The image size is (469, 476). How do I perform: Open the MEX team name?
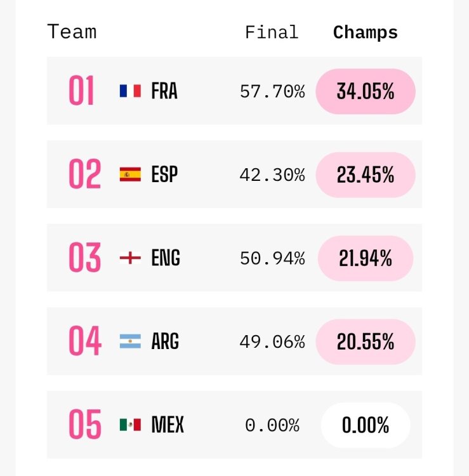(x=168, y=425)
